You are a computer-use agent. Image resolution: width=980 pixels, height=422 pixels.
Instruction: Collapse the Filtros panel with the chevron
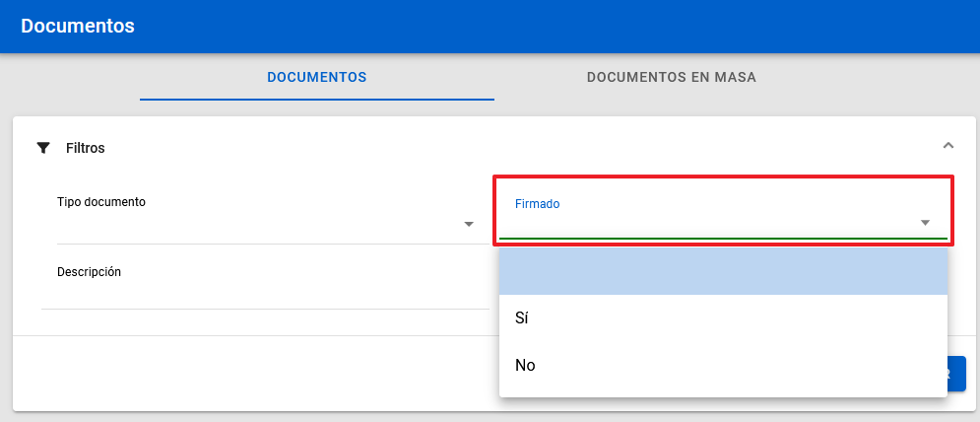(947, 146)
